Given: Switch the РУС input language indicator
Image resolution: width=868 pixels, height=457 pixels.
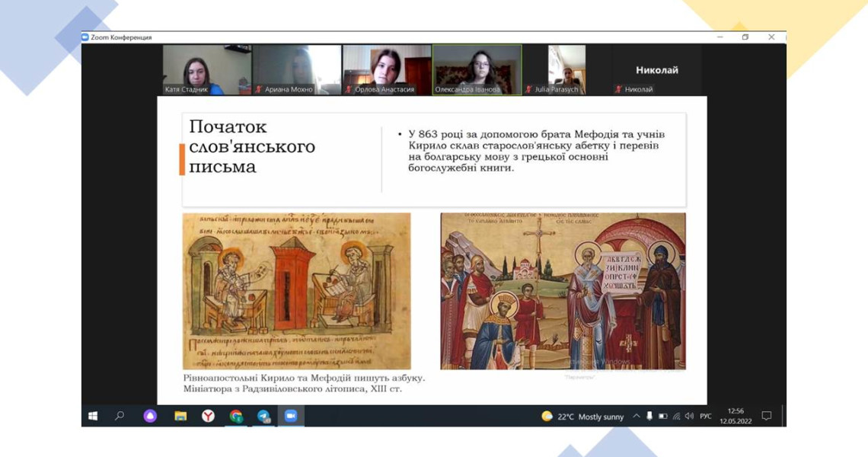Looking at the screenshot, I should 706,416.
